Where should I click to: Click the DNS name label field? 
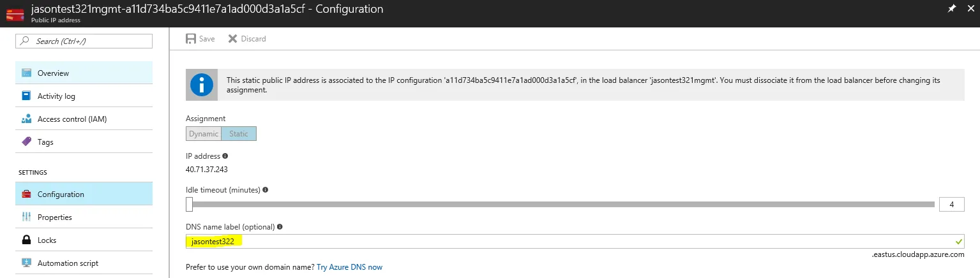click(x=575, y=242)
